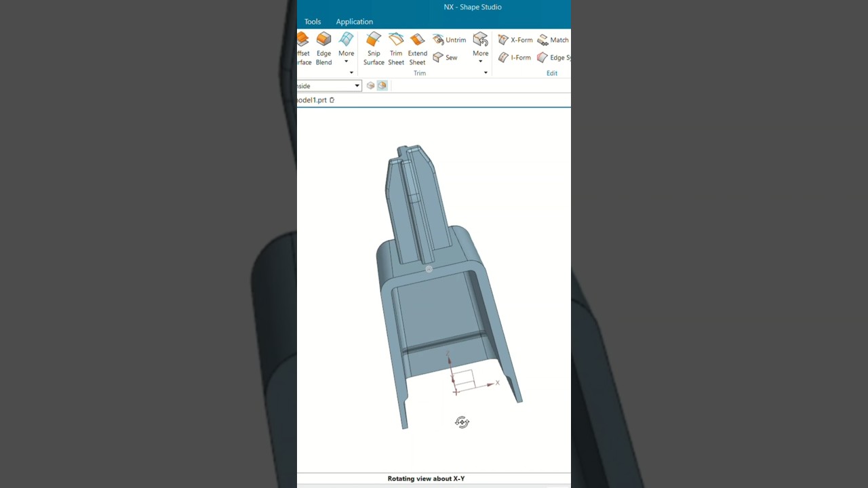The width and height of the screenshot is (868, 488).
Task: Click the Match Edge tool
Action: point(553,40)
